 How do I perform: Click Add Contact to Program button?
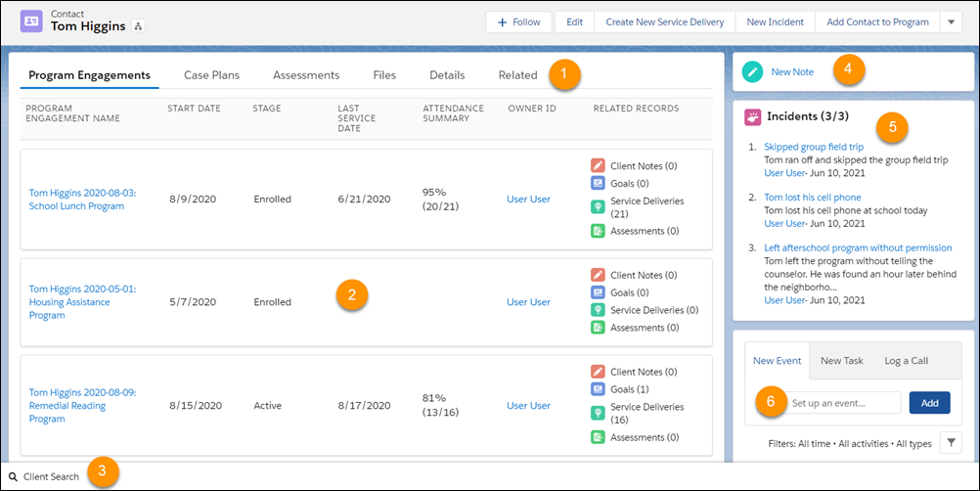[877, 22]
